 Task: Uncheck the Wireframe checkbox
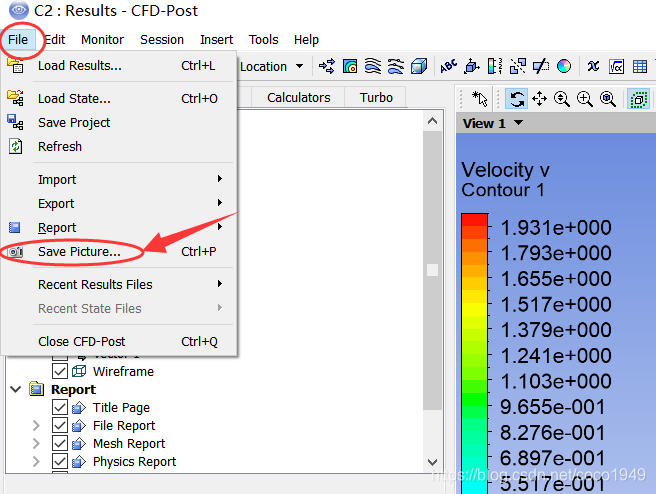pos(60,371)
